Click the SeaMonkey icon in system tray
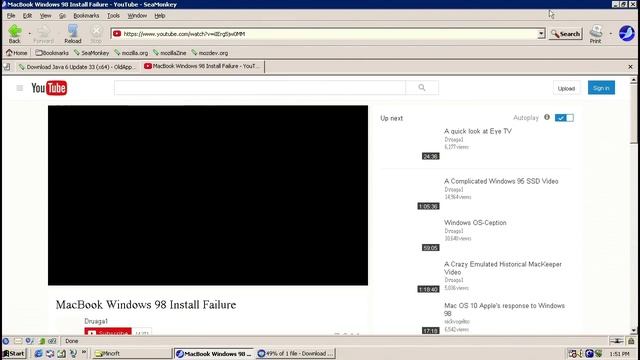640x360 pixels. (x=589, y=353)
